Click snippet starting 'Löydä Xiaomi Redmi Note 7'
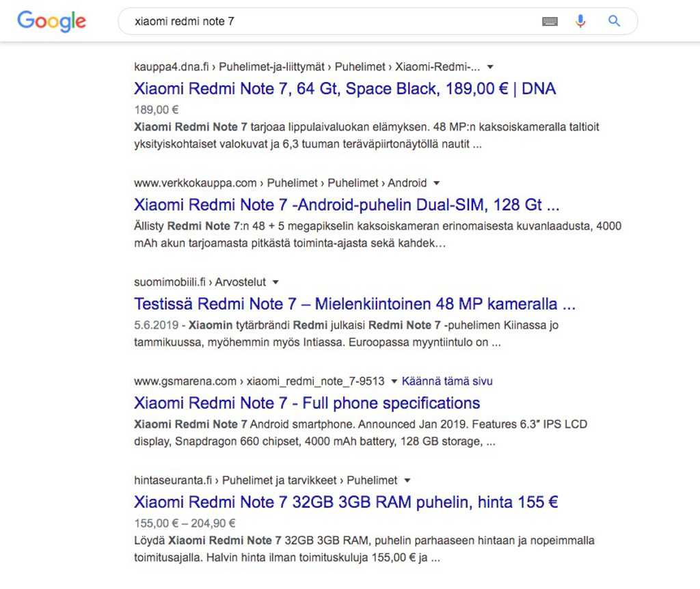 pos(364,549)
